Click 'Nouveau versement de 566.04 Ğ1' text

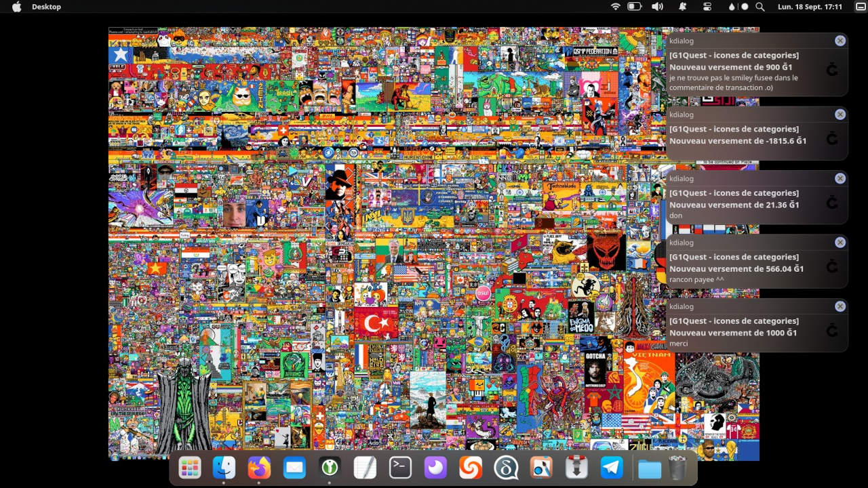tap(736, 268)
